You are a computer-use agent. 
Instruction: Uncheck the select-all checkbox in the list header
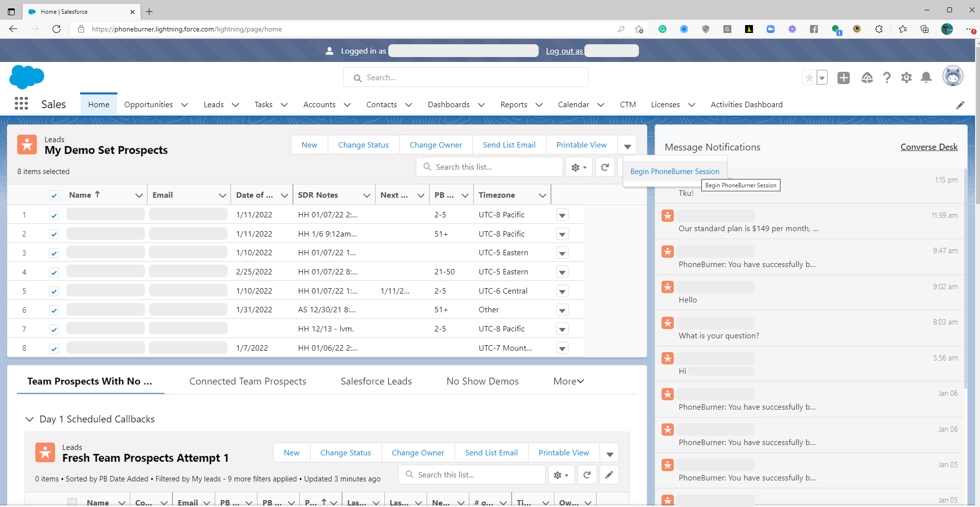point(54,195)
